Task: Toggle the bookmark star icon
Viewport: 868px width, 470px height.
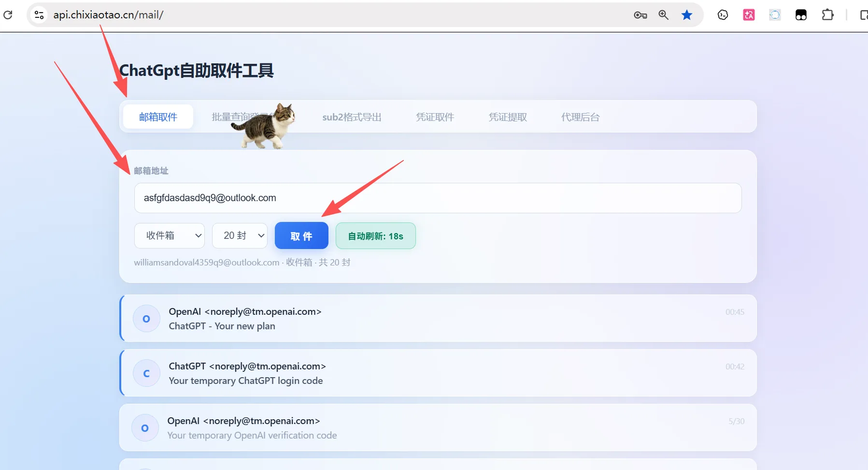Action: tap(687, 15)
